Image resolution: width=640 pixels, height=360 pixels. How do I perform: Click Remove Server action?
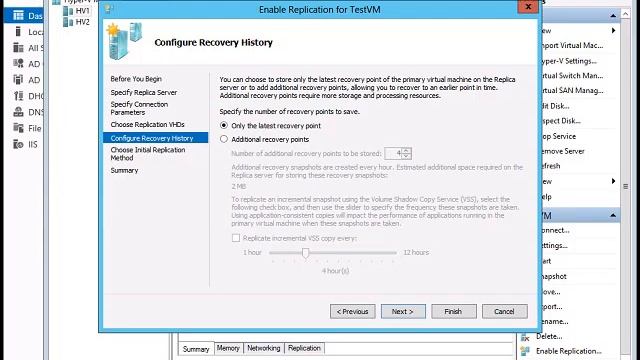click(563, 151)
